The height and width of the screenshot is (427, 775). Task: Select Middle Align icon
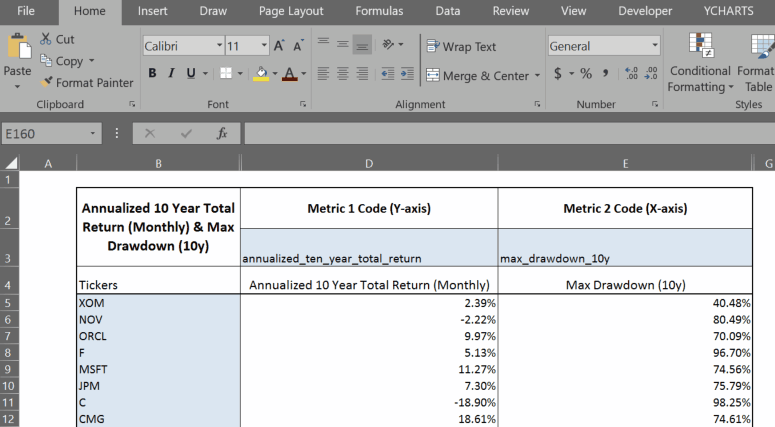click(x=343, y=44)
